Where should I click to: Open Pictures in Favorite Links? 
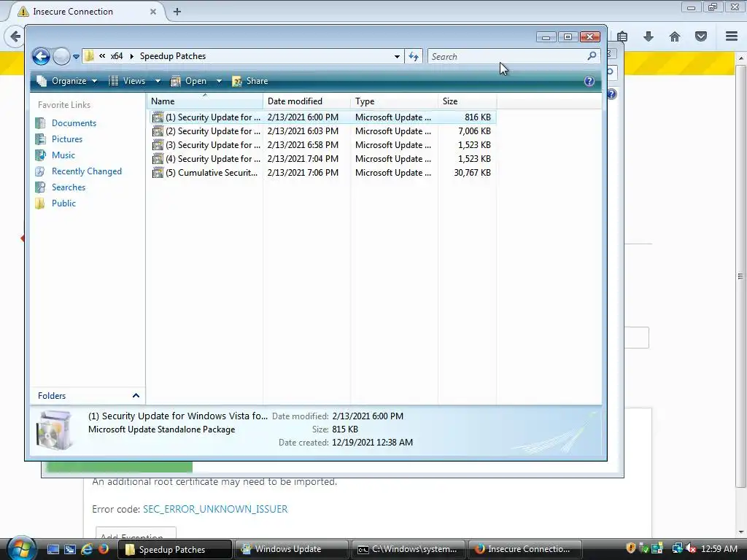[x=67, y=139]
